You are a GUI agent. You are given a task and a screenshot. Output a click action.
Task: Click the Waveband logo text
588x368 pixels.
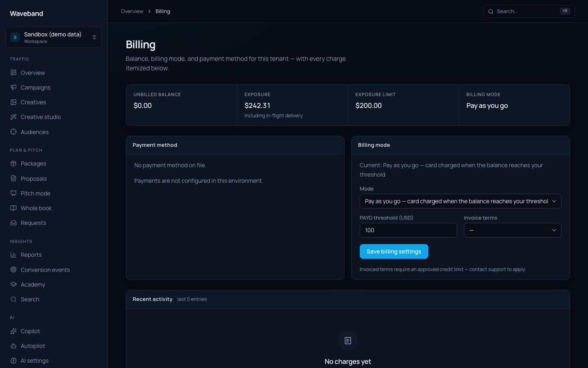point(27,13)
